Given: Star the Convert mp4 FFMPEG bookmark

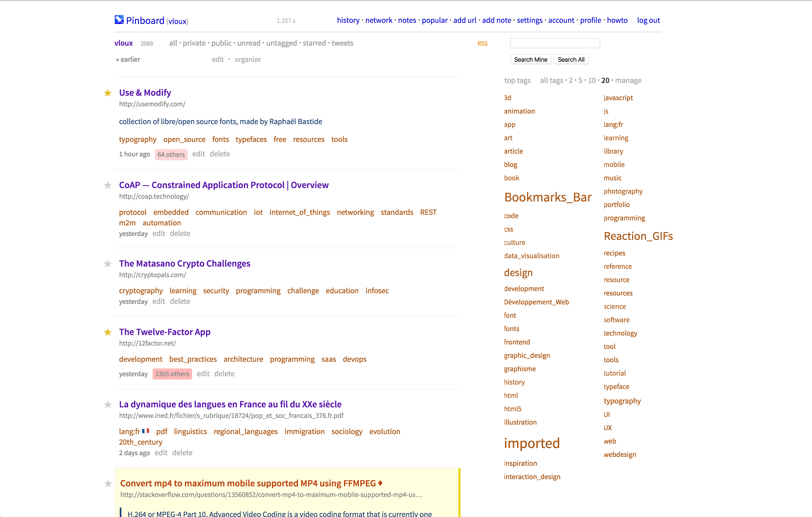Looking at the screenshot, I should (x=108, y=484).
